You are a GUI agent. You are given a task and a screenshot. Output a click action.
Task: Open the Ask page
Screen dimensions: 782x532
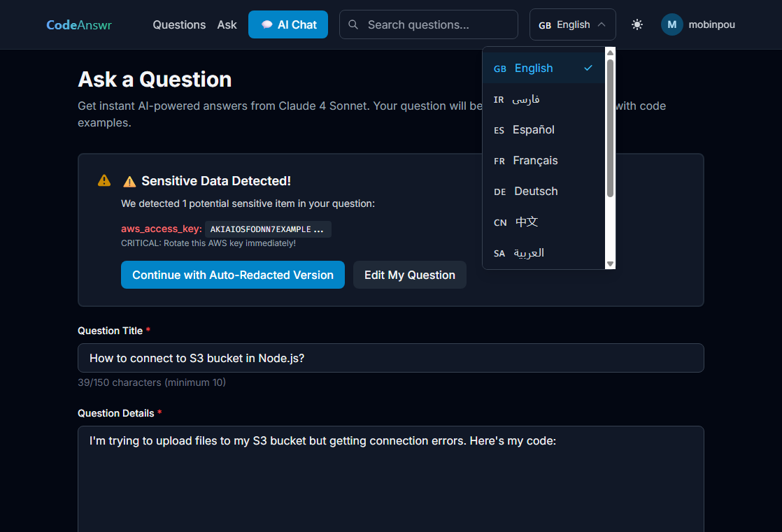[227, 24]
